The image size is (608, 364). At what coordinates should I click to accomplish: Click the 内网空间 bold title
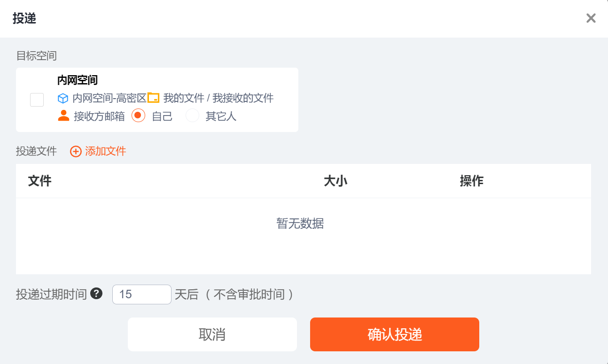tap(77, 80)
